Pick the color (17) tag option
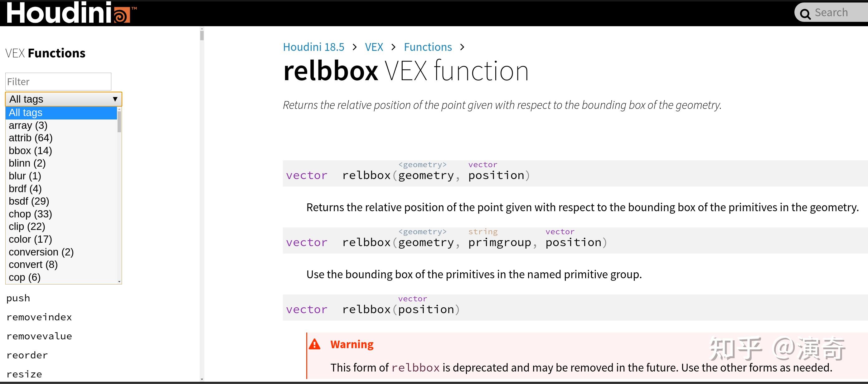868x384 pixels. pos(30,239)
